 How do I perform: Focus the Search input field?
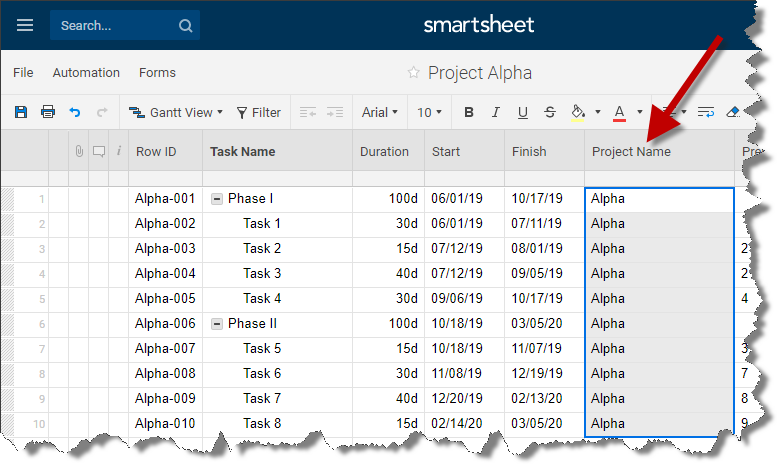click(125, 25)
